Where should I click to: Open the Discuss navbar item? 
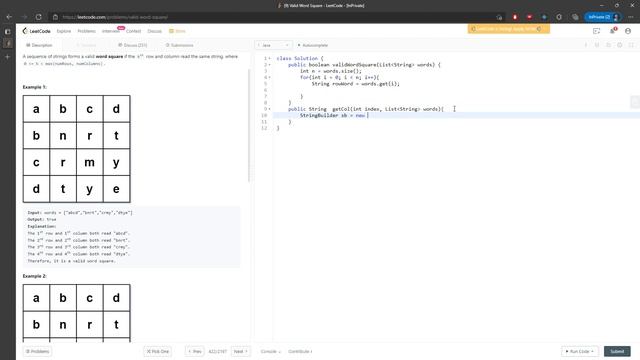[x=154, y=31]
